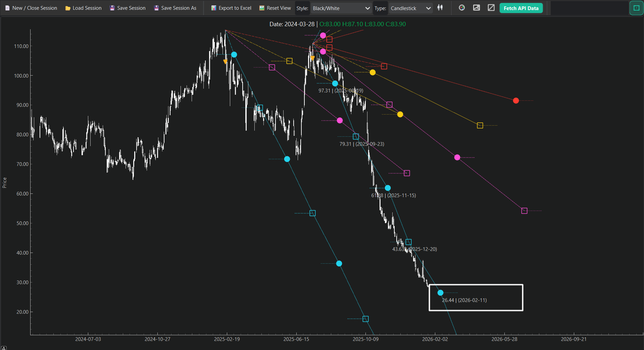
Task: Click the 70.00 price axis label
Action: [x=21, y=164]
